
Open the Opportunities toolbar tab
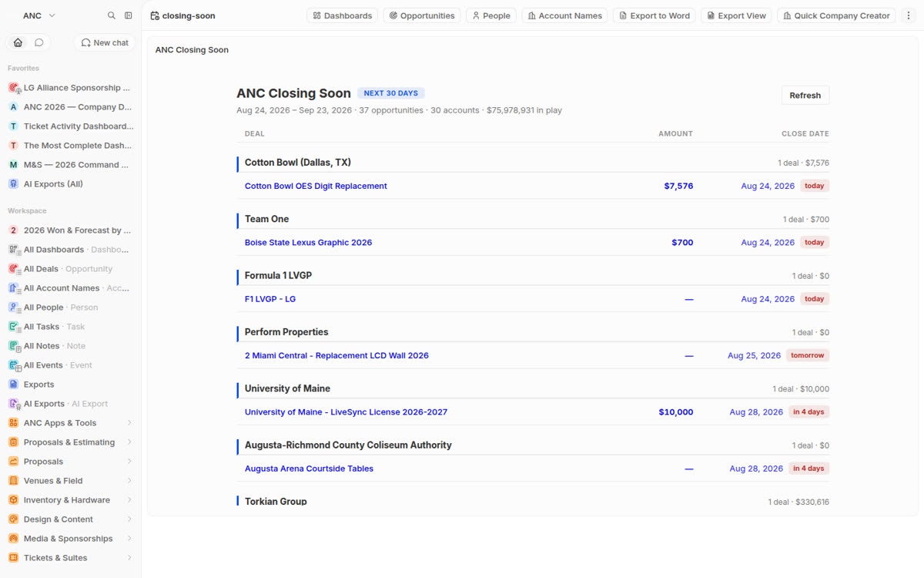point(422,15)
